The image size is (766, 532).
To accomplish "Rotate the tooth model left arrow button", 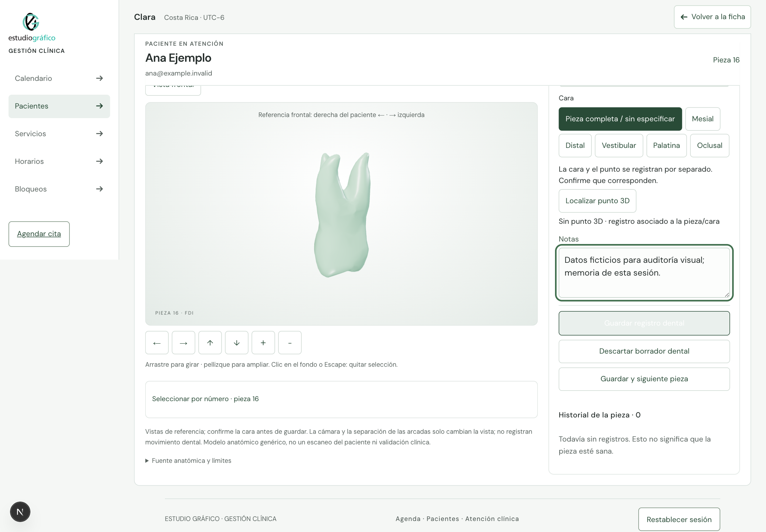I will (x=157, y=343).
